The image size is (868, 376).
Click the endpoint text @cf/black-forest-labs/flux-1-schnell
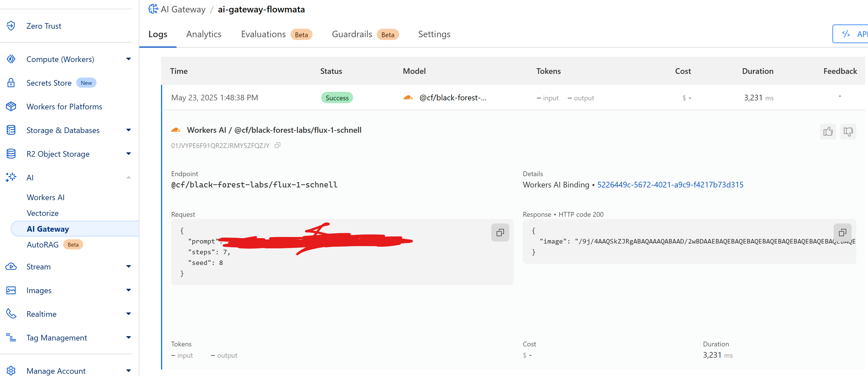[x=254, y=185]
